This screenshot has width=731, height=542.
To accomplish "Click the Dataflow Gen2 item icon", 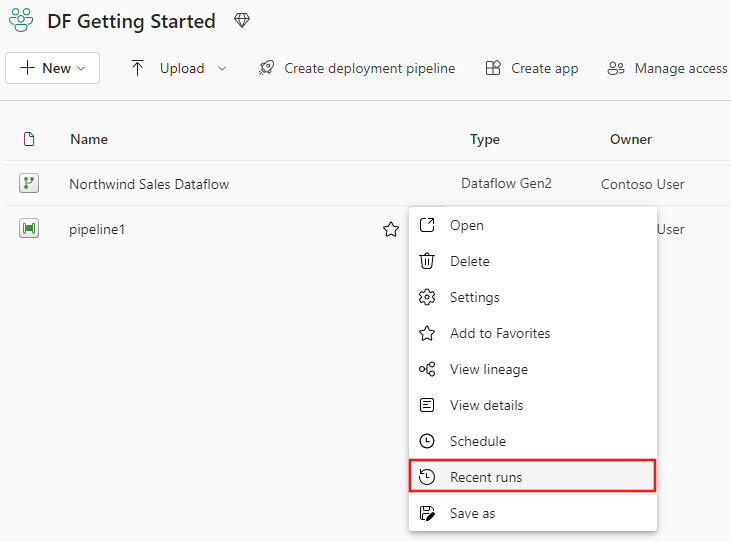I will pyautogui.click(x=29, y=183).
